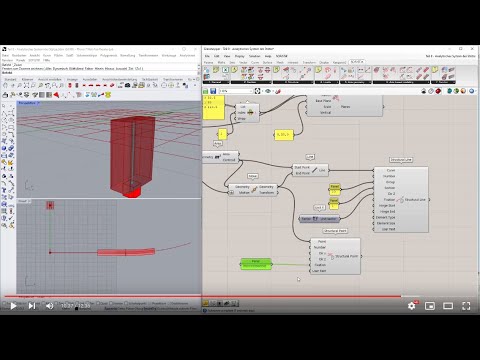Select the List Item component

coord(247,113)
